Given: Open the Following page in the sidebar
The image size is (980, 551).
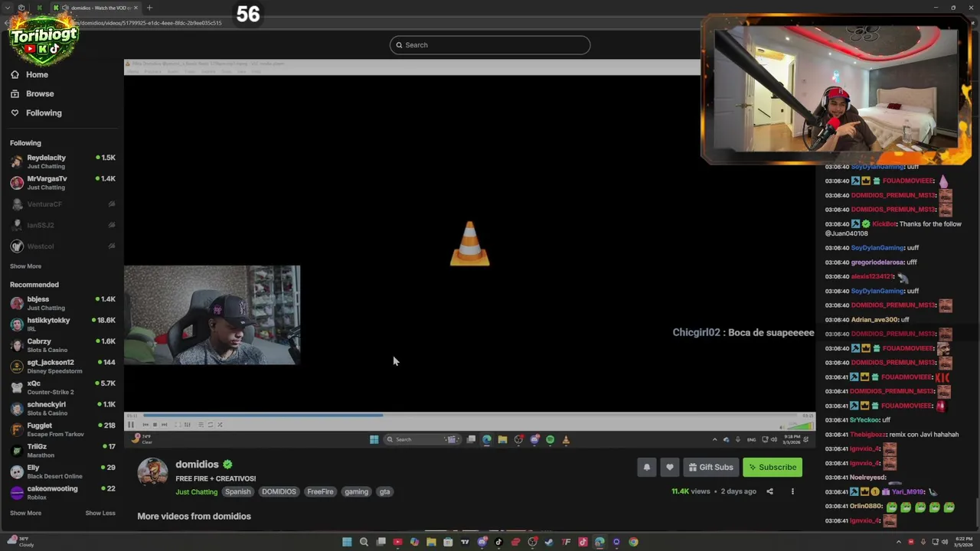Looking at the screenshot, I should 36,112.
